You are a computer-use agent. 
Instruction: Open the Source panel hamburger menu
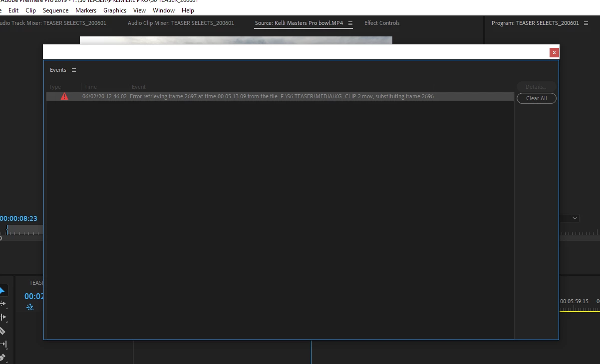(x=350, y=23)
